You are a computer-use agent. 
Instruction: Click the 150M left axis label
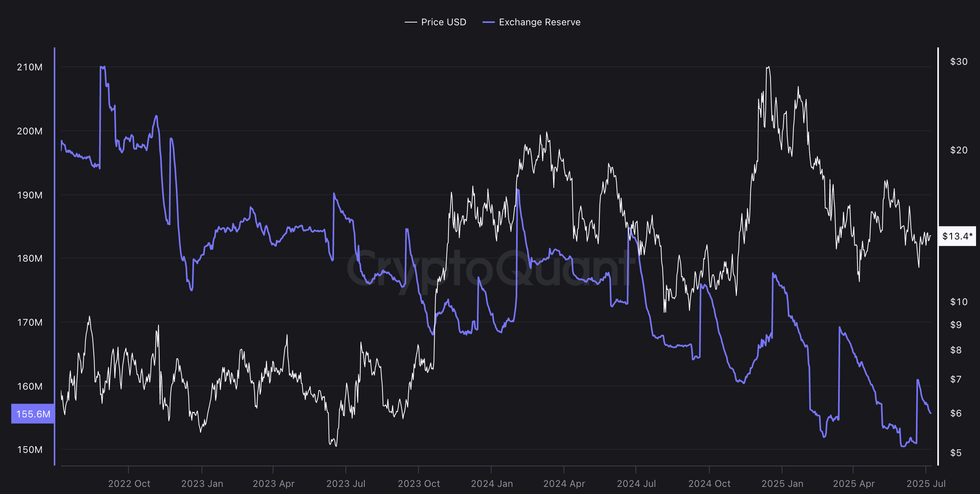30,450
